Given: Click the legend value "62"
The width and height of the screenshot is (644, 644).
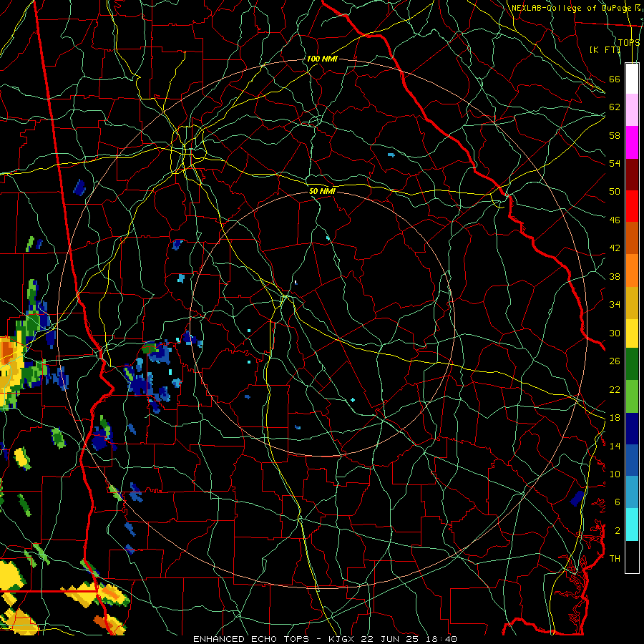Looking at the screenshot, I should tap(615, 107).
